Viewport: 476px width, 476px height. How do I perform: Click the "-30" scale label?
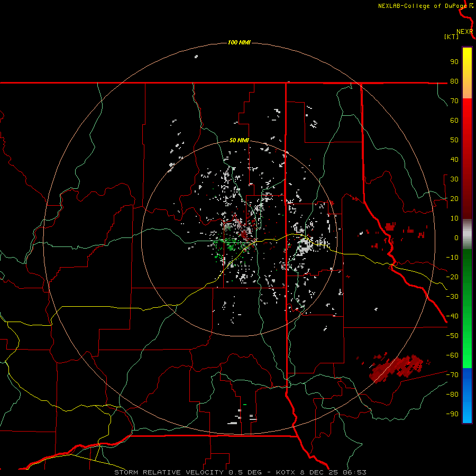pos(452,297)
